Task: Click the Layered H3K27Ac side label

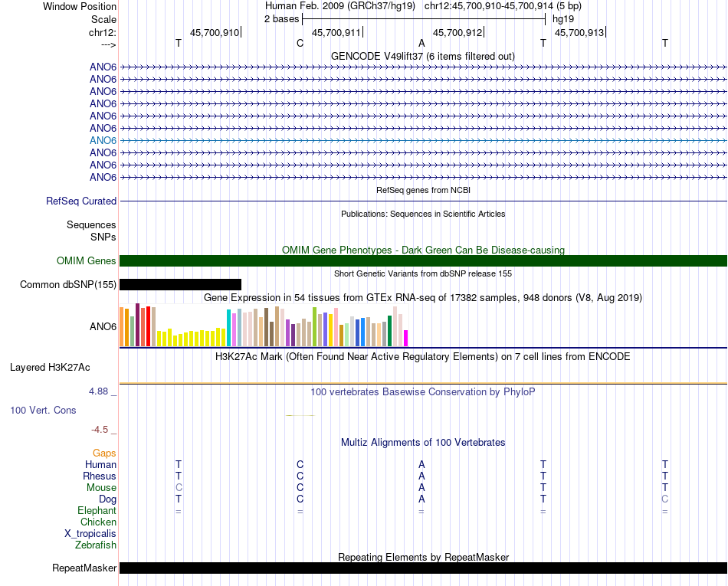Action: pos(50,368)
